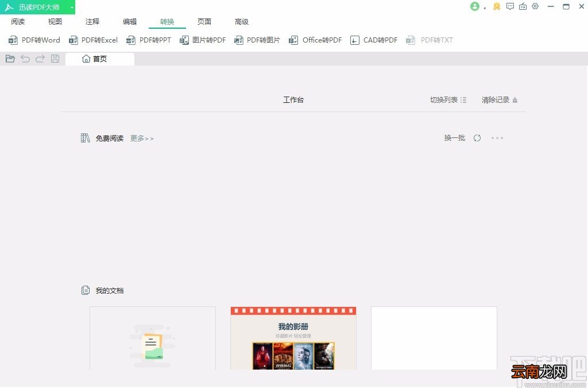Click the save disk icon

pos(55,59)
